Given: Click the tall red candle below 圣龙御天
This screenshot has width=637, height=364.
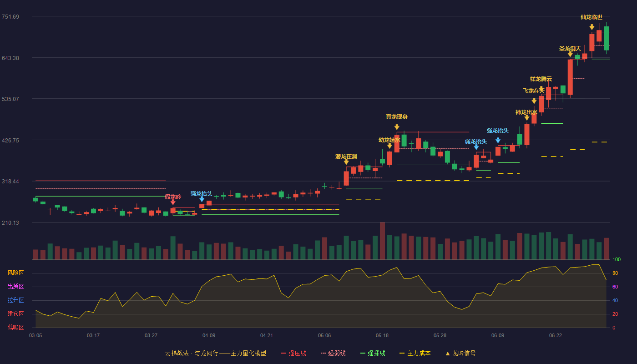Looking at the screenshot, I should click(x=570, y=77).
